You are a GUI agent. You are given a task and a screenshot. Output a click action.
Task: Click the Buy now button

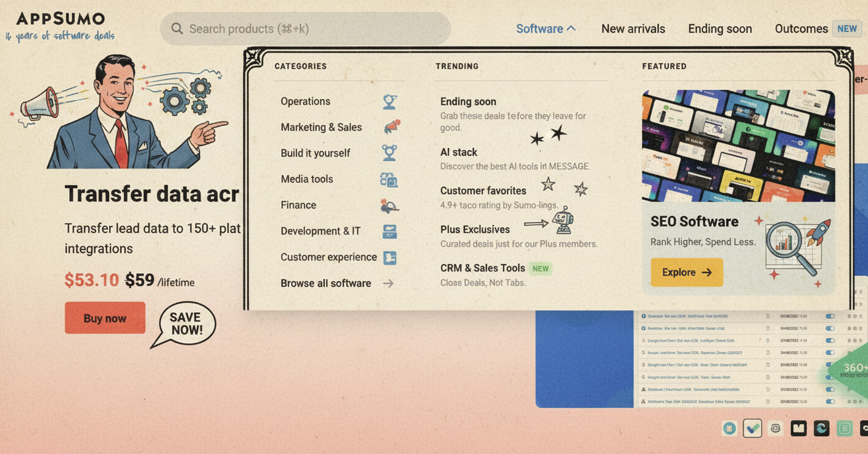tap(105, 318)
